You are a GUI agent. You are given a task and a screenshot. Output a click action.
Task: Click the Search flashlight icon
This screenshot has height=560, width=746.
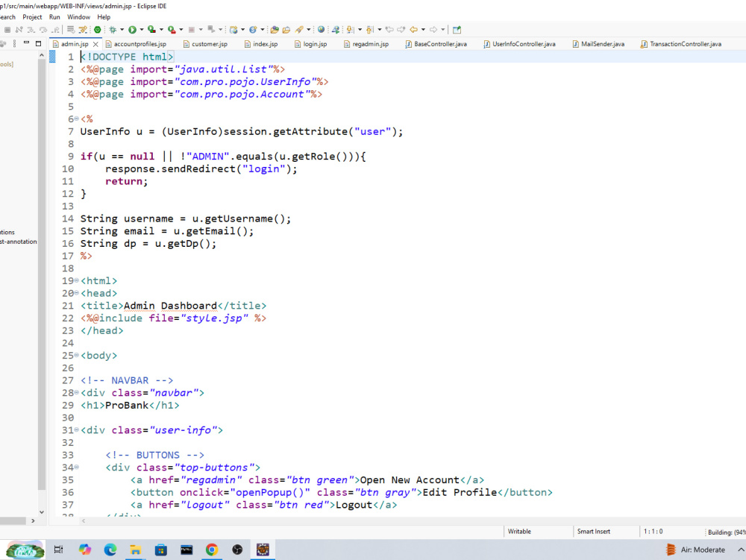[x=299, y=30]
